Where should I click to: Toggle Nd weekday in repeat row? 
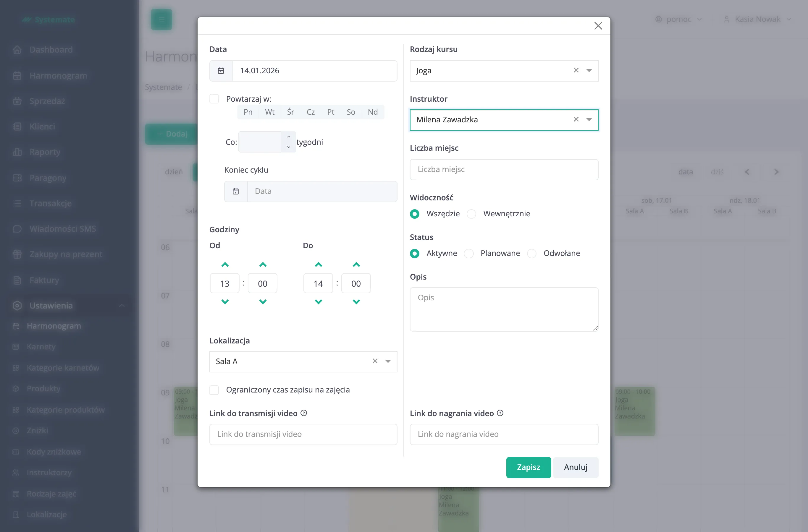click(373, 112)
